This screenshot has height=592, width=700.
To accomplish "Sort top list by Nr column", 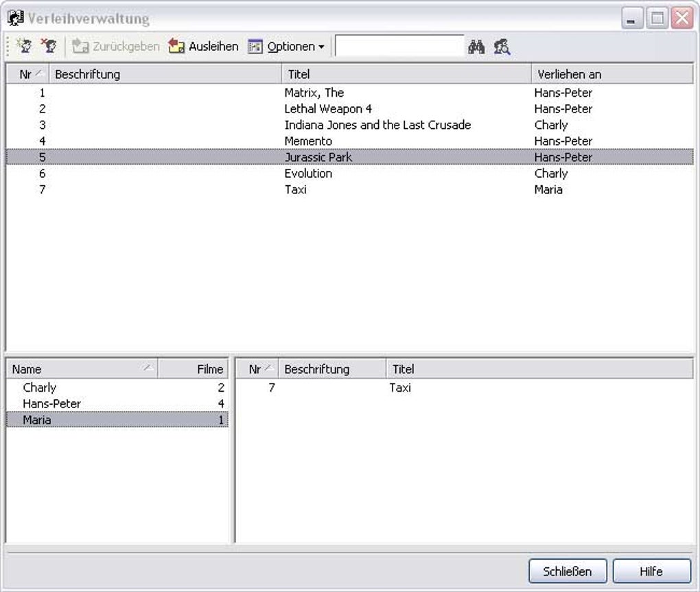I will pos(27,74).
